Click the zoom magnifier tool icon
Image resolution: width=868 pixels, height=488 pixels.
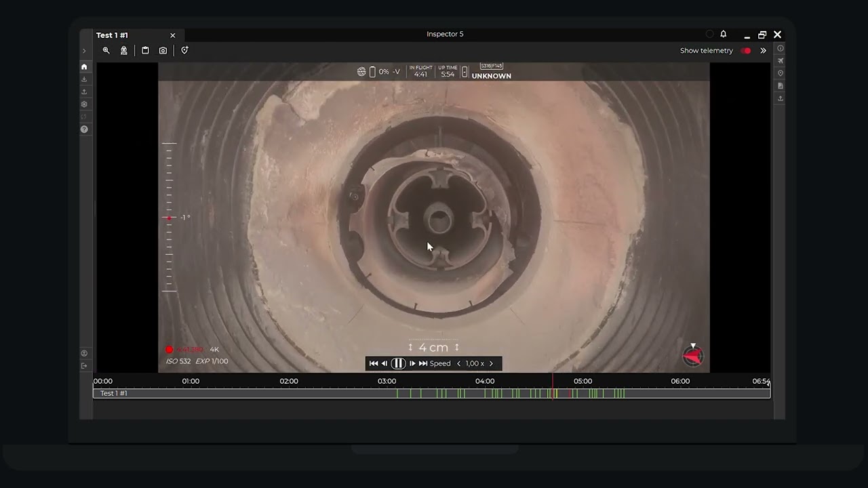point(106,50)
